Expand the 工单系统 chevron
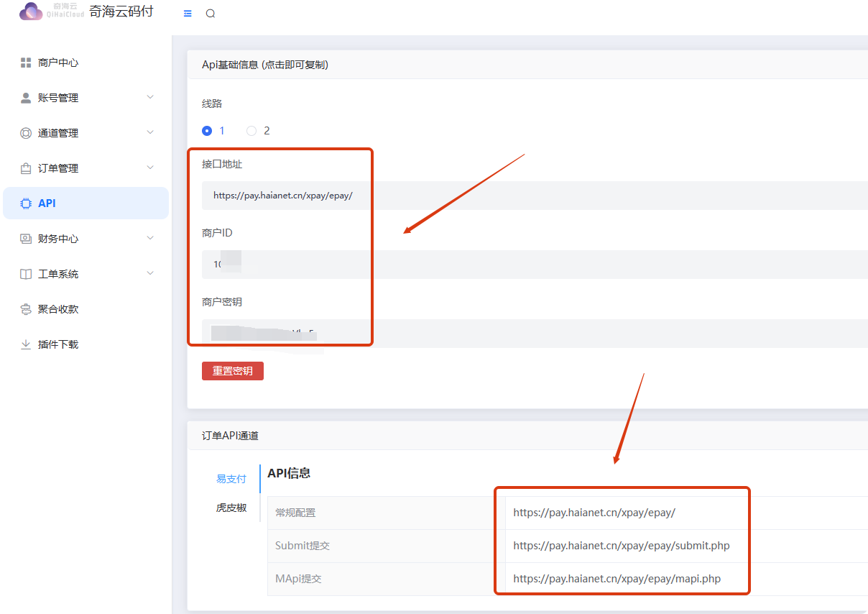Viewport: 868px width, 614px height. [150, 273]
